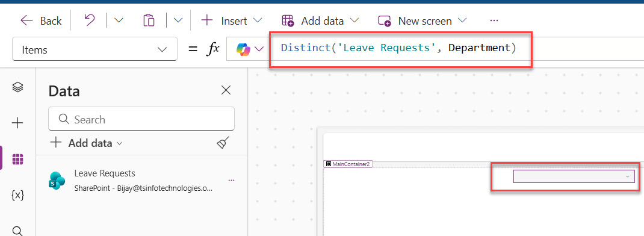The width and height of the screenshot is (644, 236).
Task: Open the New screen menu
Action: (x=423, y=20)
